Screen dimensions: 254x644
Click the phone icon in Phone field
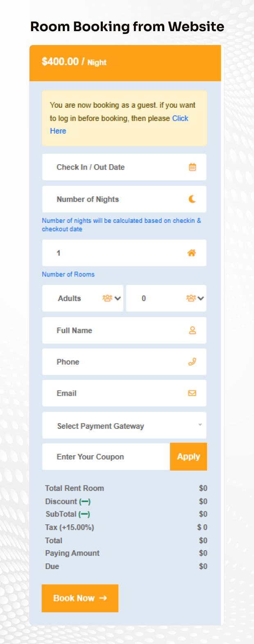(x=192, y=362)
